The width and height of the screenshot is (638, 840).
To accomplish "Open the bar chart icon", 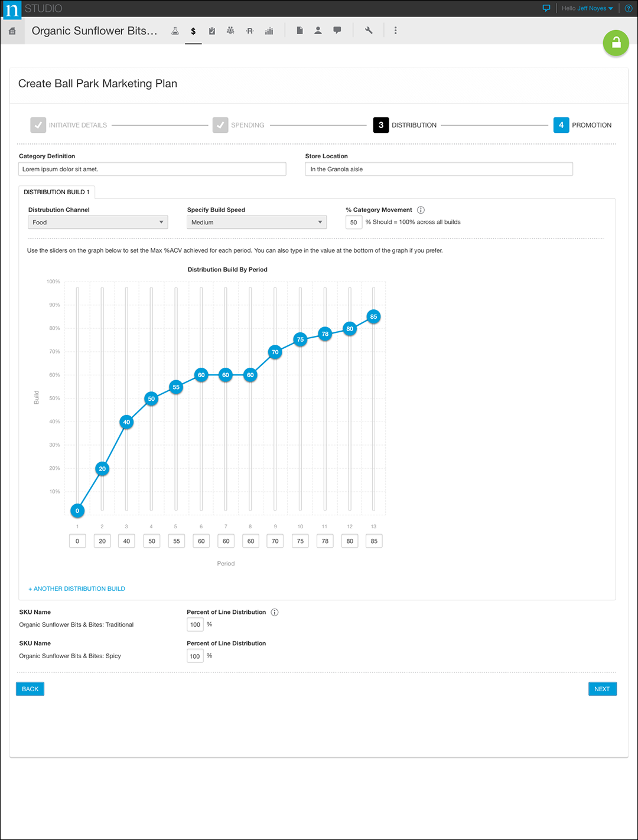I will pos(269,31).
